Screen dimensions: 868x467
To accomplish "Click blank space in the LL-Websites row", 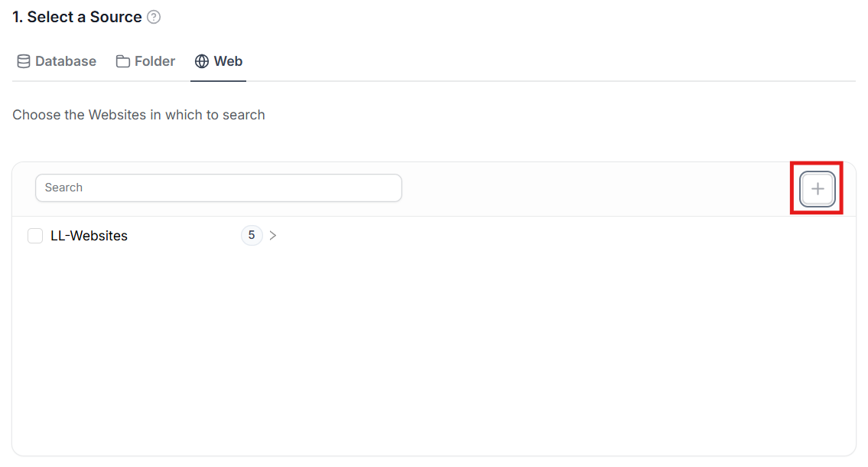I will [x=535, y=236].
